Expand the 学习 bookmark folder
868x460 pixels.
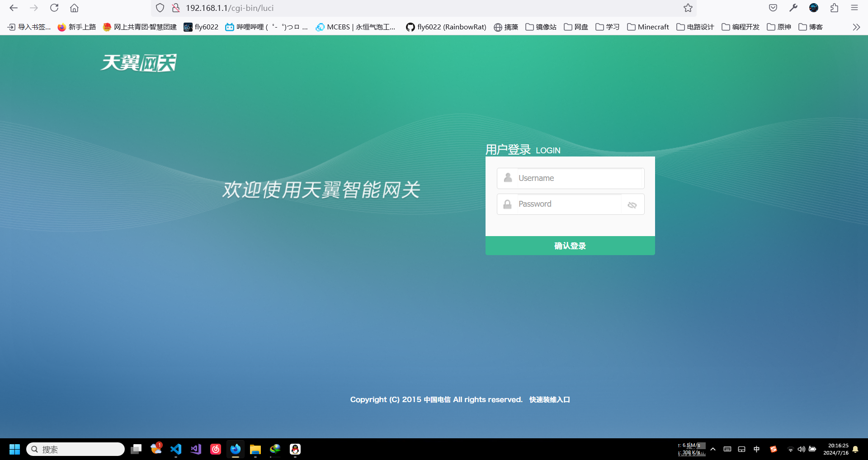(608, 27)
